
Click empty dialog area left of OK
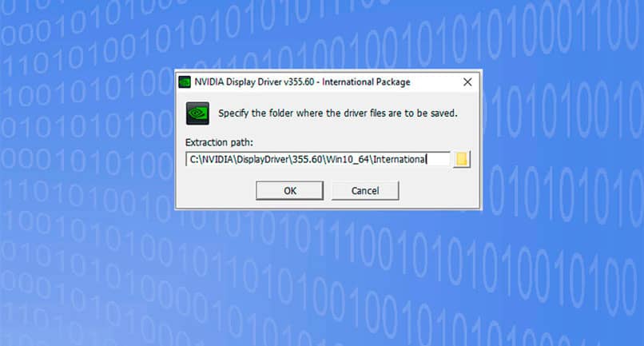pyautogui.click(x=217, y=191)
